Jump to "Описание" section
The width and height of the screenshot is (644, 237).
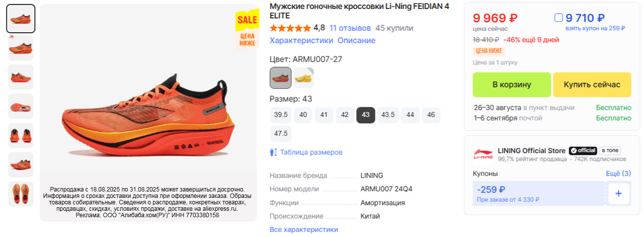coord(356,41)
